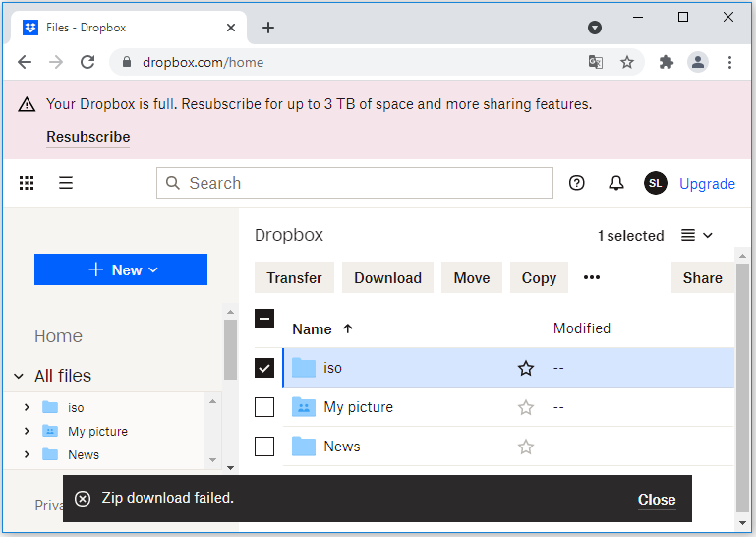756x537 pixels.
Task: Uncheck the iso folder checkbox
Action: point(264,368)
